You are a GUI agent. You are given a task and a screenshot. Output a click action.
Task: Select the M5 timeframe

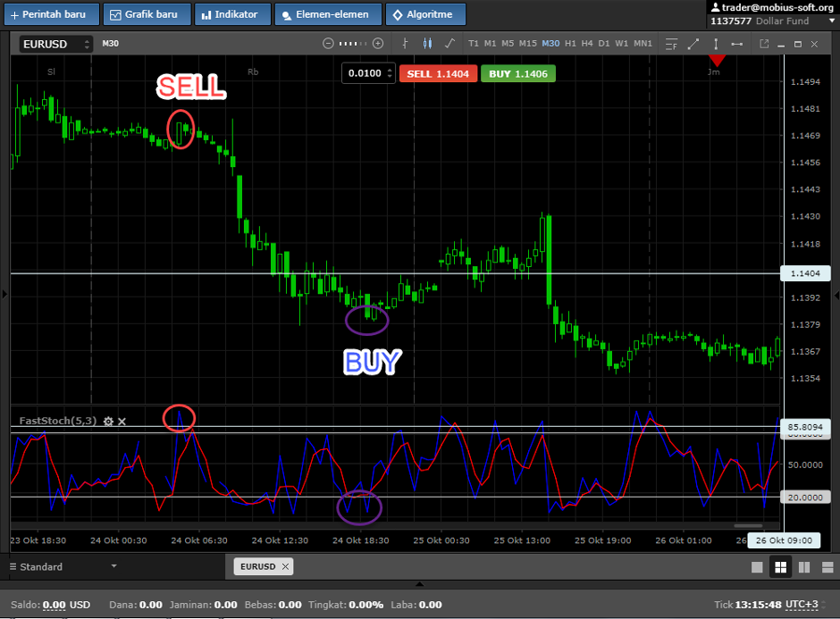pyautogui.click(x=508, y=44)
